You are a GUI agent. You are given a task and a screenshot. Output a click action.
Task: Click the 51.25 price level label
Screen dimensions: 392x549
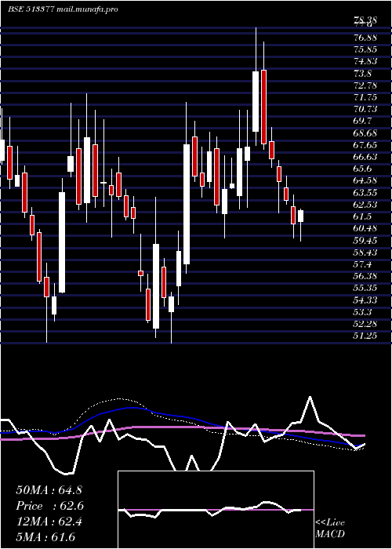tap(367, 336)
